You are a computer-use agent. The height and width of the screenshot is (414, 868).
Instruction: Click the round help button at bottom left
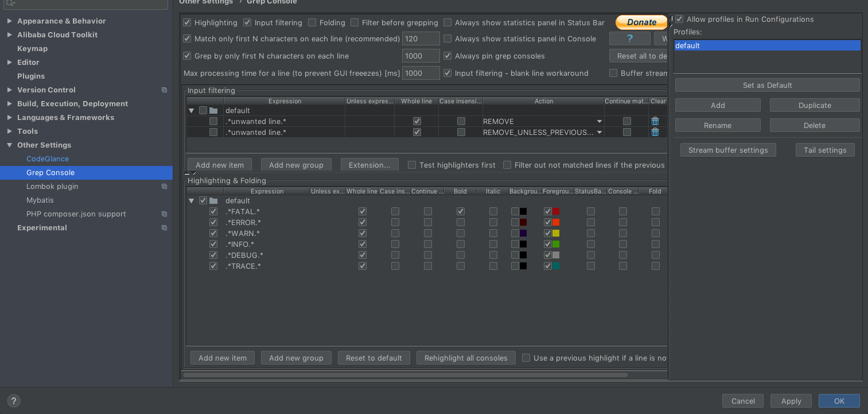[13, 401]
